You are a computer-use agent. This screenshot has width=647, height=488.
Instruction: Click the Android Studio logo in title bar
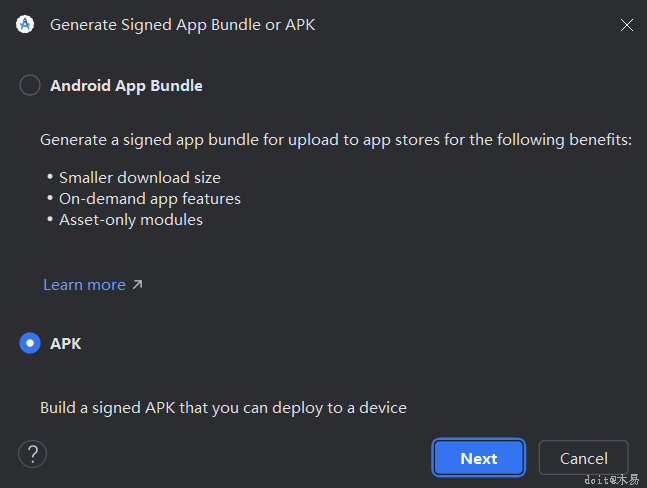coord(25,25)
